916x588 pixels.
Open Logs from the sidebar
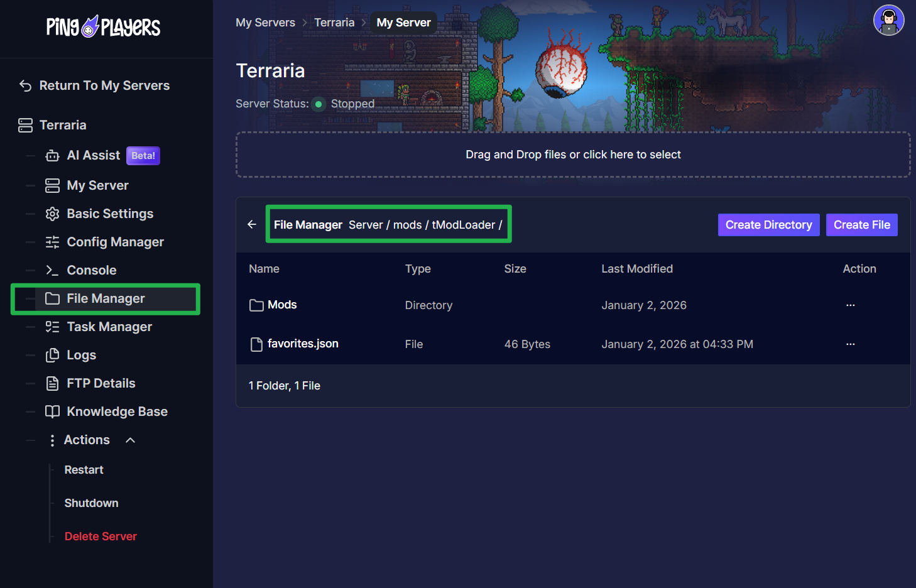point(81,356)
